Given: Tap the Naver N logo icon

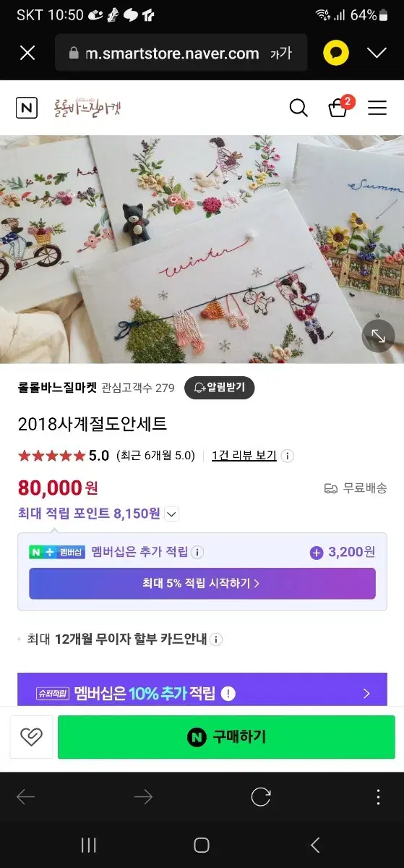Looking at the screenshot, I should (x=27, y=108).
